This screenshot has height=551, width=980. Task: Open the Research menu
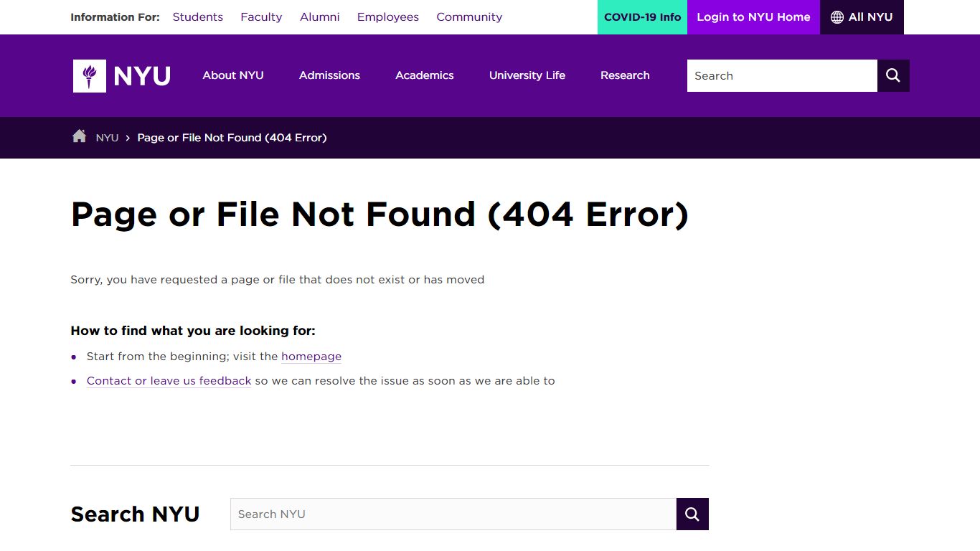tap(625, 75)
